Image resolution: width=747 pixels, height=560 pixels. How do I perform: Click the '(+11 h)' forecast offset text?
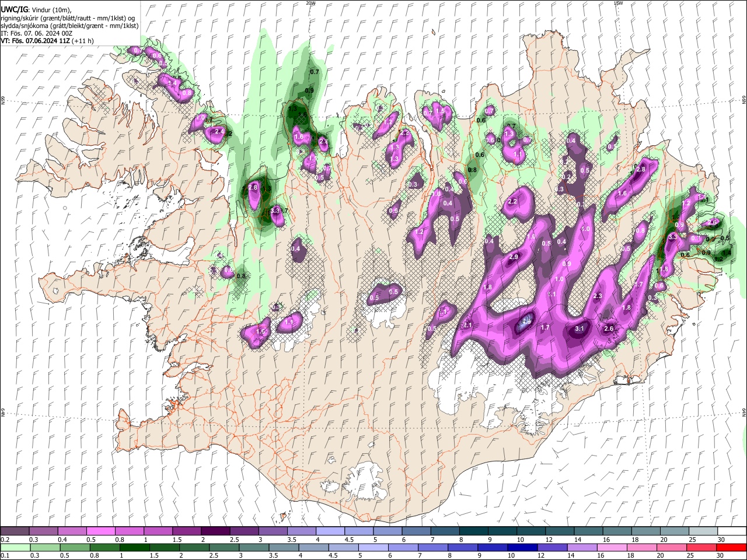point(83,41)
